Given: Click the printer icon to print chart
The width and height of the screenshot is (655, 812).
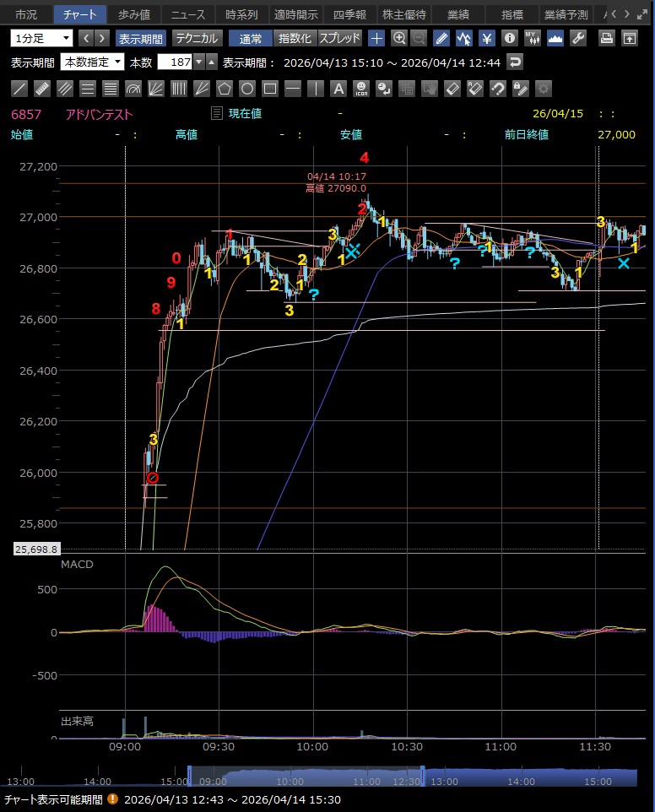Looking at the screenshot, I should pyautogui.click(x=606, y=38).
